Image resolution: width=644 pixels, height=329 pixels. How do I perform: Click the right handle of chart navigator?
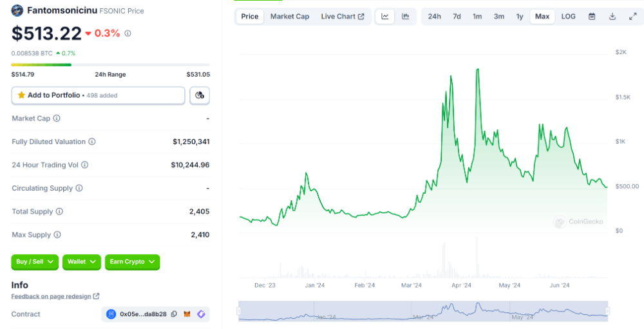[608, 311]
